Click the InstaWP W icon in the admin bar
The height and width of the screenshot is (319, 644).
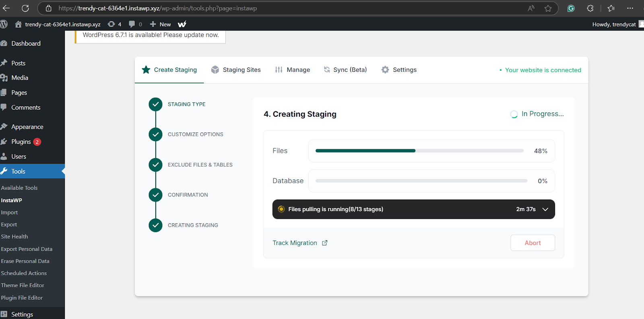click(x=182, y=24)
